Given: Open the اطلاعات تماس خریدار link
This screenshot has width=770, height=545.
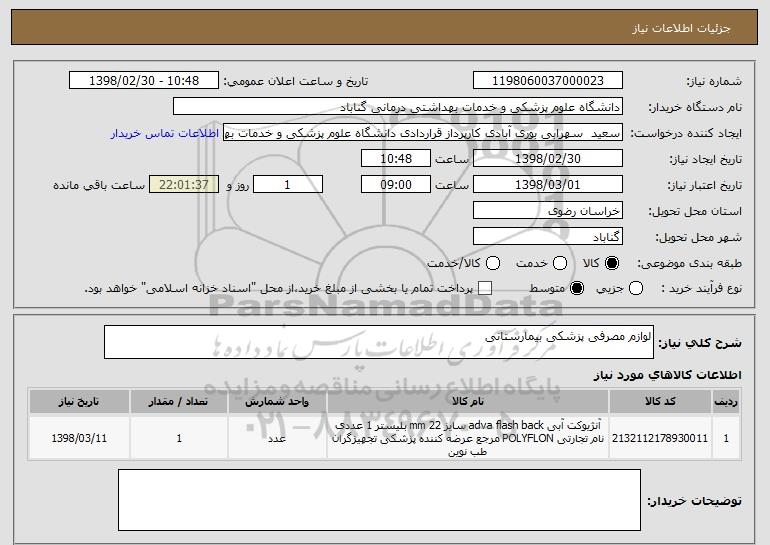Looking at the screenshot, I should pyautogui.click(x=165, y=134).
